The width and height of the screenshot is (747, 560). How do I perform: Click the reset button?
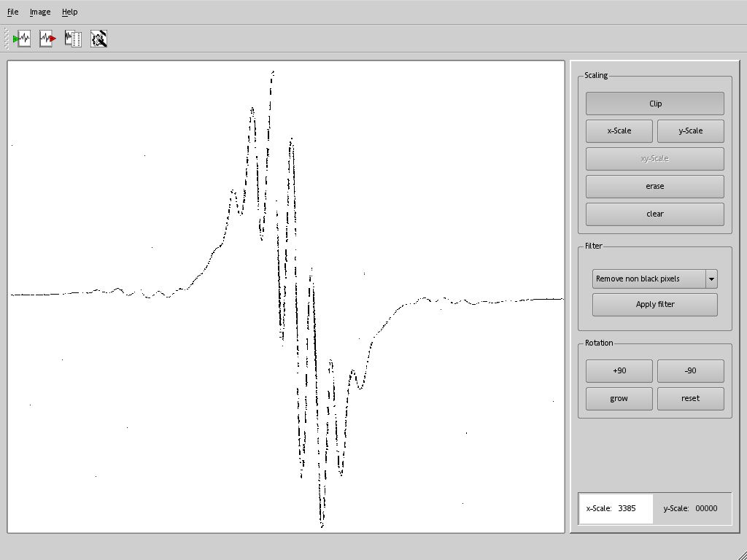pos(691,399)
